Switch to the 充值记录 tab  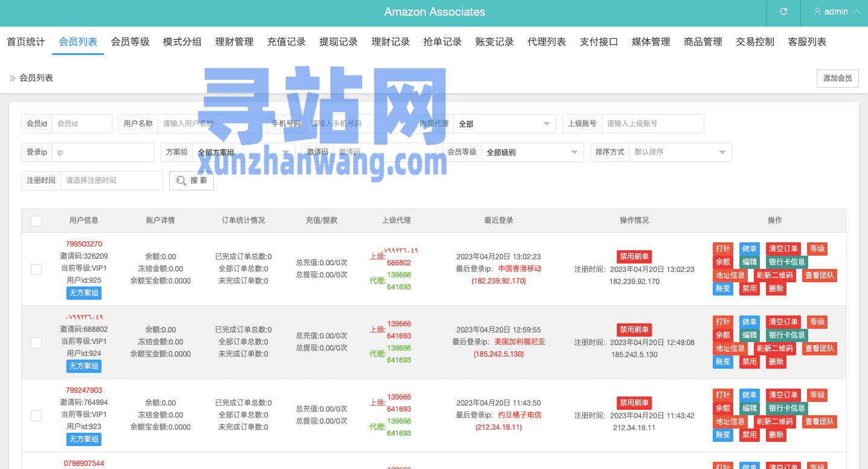pyautogui.click(x=286, y=42)
